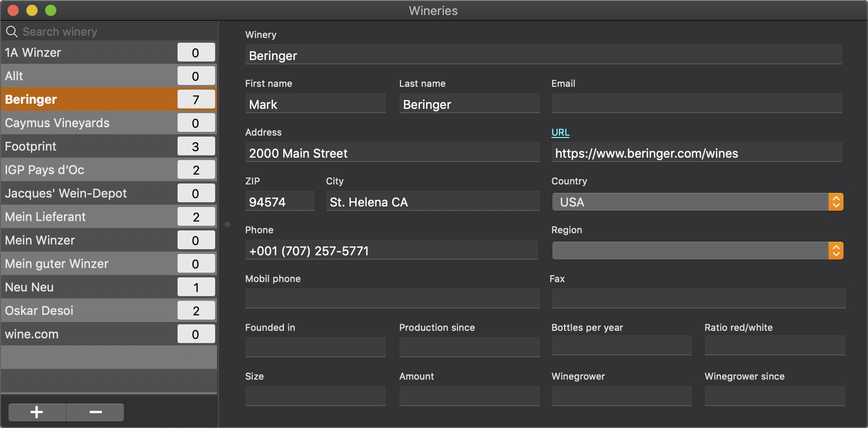This screenshot has width=868, height=428.
Task: Click the search magnifier icon
Action: (x=12, y=31)
